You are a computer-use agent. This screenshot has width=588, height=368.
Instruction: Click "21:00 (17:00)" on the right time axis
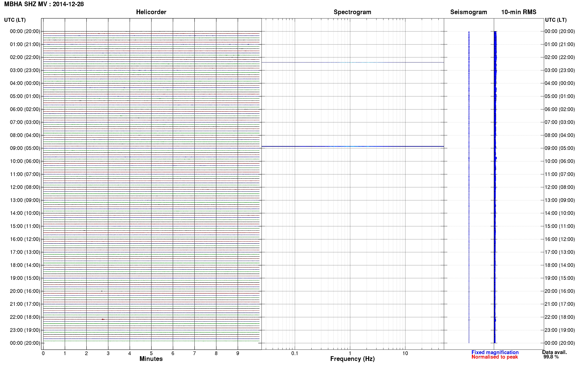point(560,304)
